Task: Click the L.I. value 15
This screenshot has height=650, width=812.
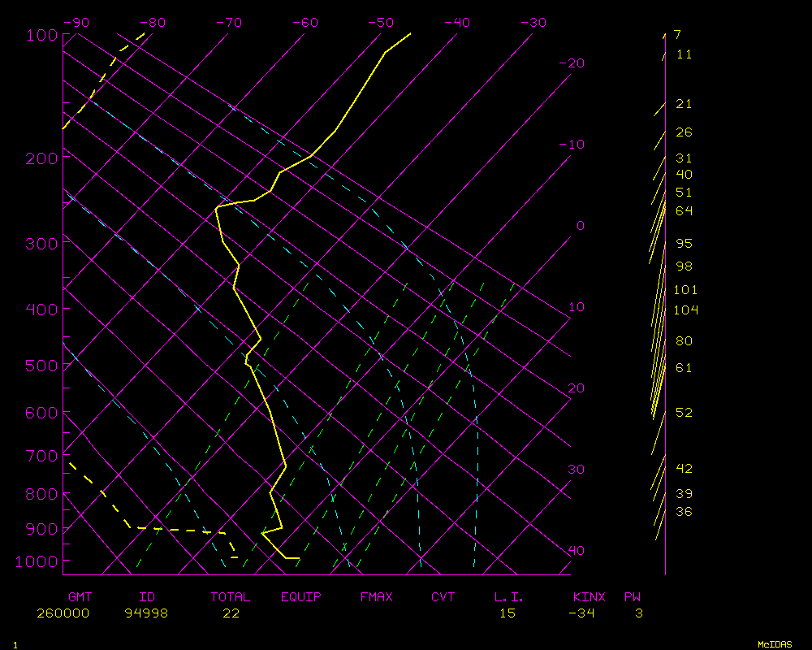Action: pyautogui.click(x=507, y=613)
